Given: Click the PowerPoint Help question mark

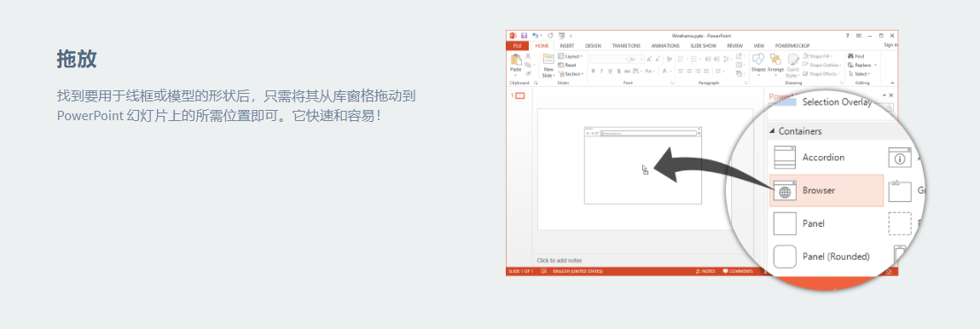Looking at the screenshot, I should (x=848, y=36).
